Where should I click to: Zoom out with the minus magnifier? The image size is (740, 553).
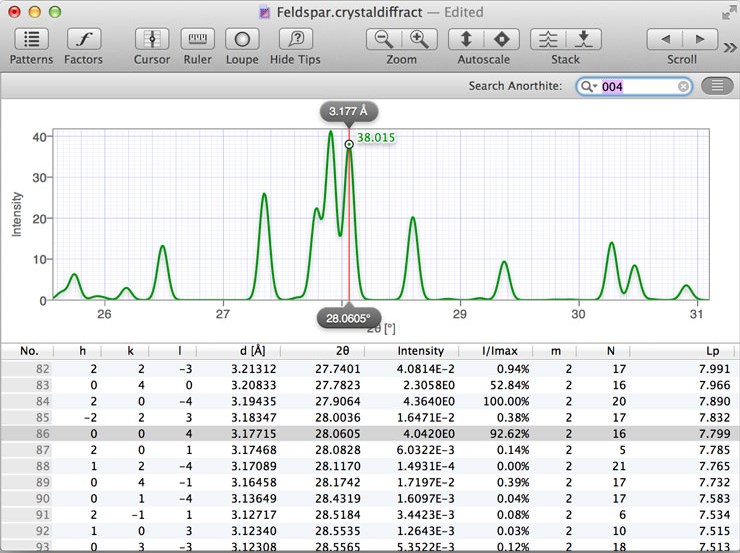point(383,40)
